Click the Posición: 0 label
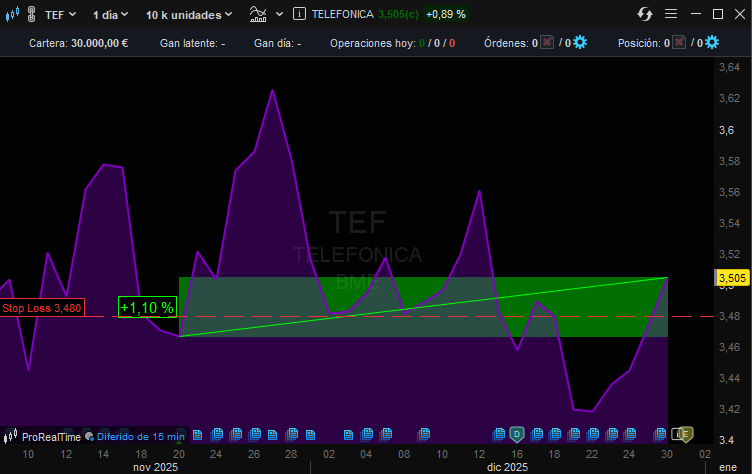Screen dimensions: 752x474 coord(644,43)
